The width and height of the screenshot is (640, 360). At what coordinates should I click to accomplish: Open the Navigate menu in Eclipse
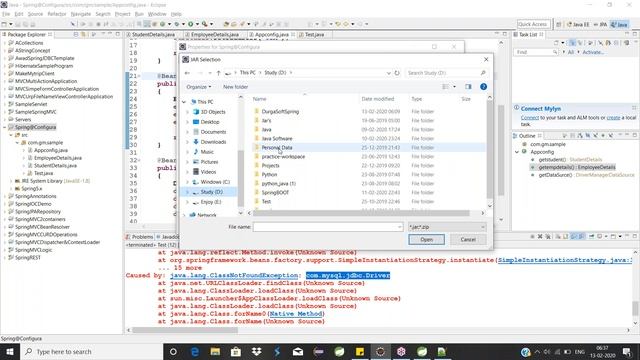81,14
